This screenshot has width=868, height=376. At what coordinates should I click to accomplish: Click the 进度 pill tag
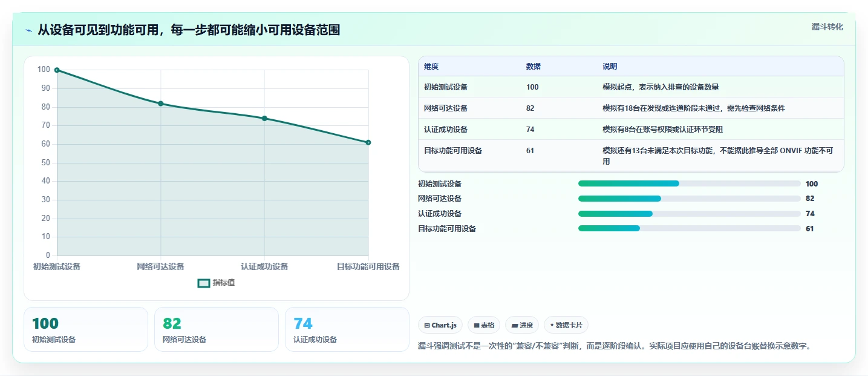pyautogui.click(x=522, y=325)
